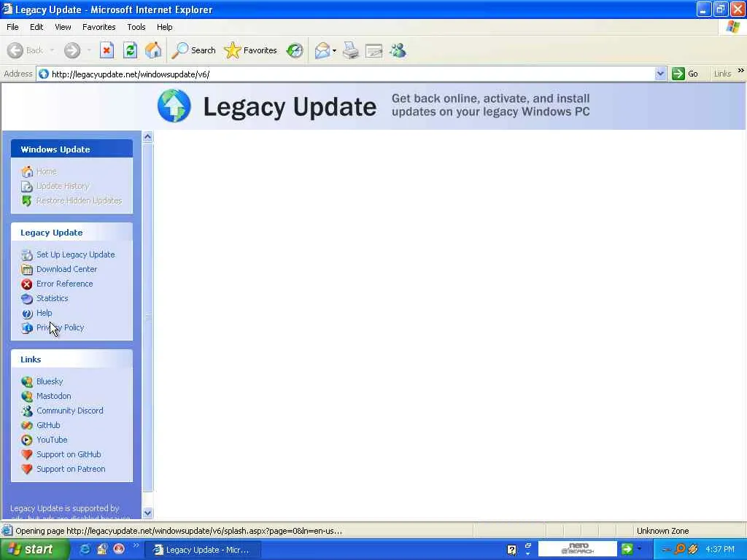Click the sidebar vertical scrollbar thumb
Screen dimensions: 747x560
point(147,316)
